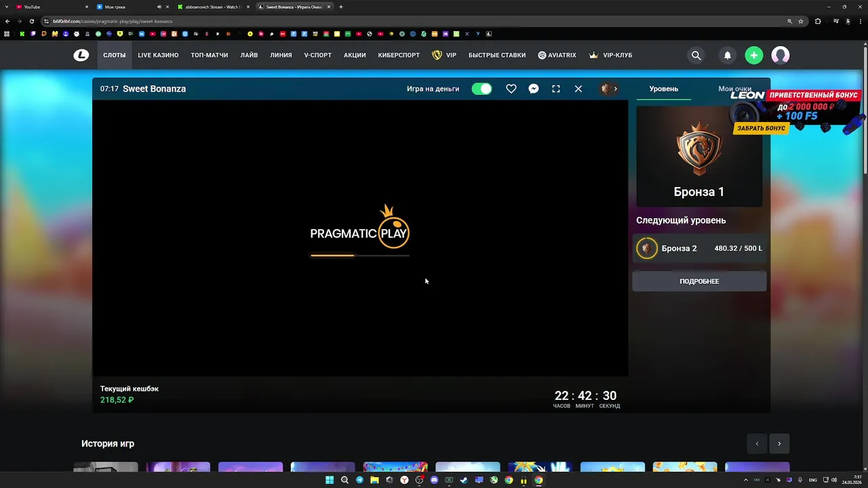868x488 pixels.
Task: Click the browser address bar URL
Action: pos(113,21)
